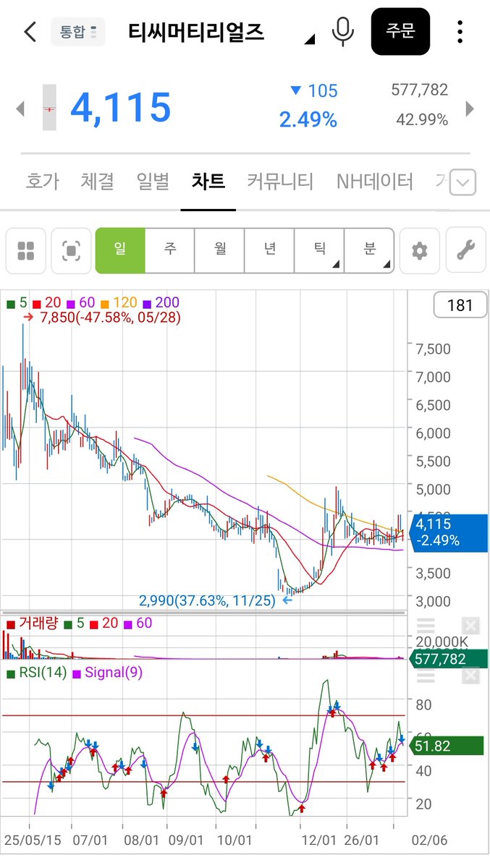The height and width of the screenshot is (868, 490).
Task: Go to next stock right arrow
Action: click(x=470, y=109)
